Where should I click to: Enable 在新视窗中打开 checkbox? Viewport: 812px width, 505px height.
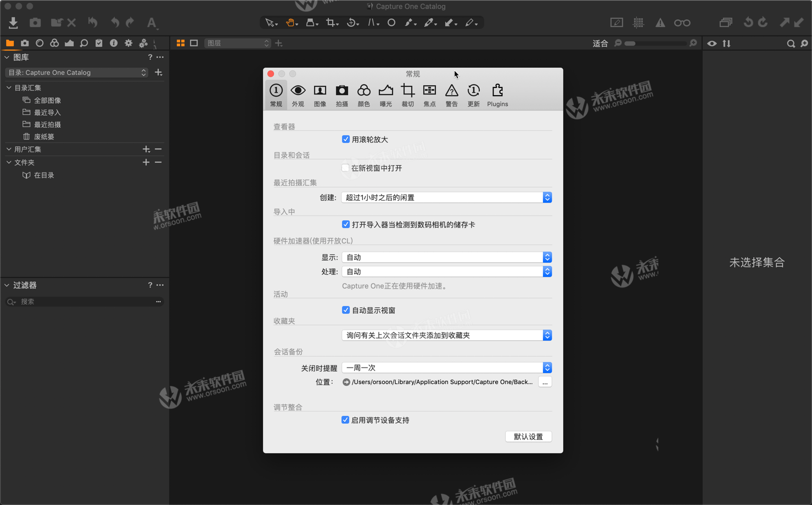(x=345, y=168)
